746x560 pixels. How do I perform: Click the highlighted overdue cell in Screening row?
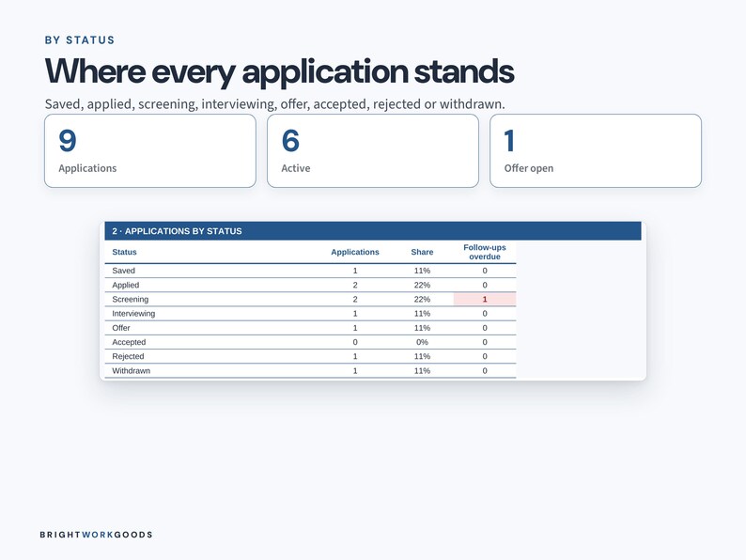coord(484,300)
